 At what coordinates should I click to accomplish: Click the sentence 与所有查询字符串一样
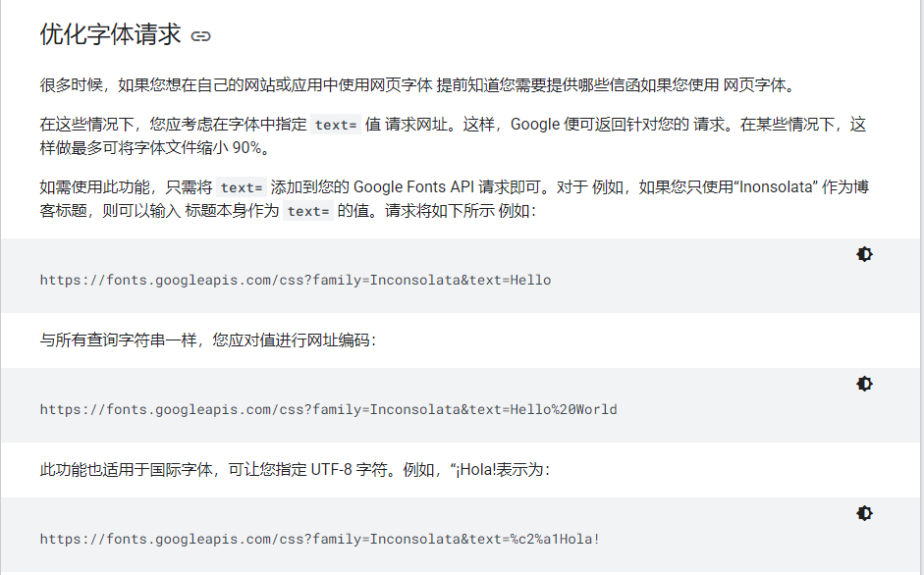point(208,340)
